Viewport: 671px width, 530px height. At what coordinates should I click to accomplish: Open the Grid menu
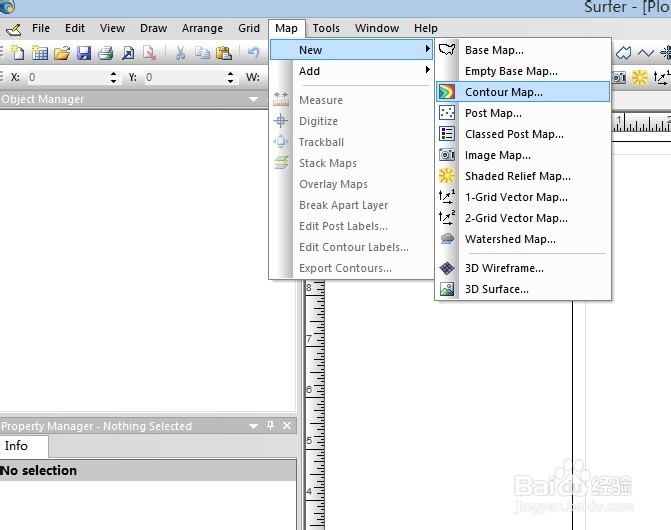coord(249,28)
